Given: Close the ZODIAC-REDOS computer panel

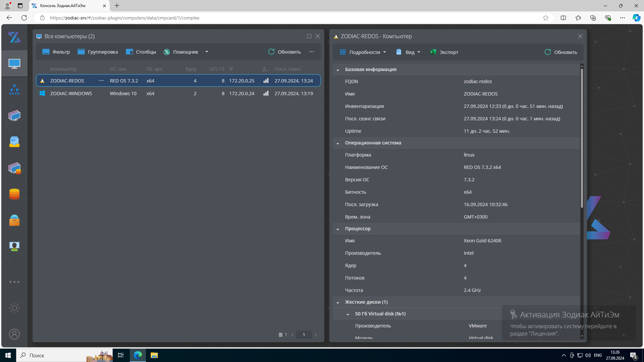Looking at the screenshot, I should [x=580, y=36].
